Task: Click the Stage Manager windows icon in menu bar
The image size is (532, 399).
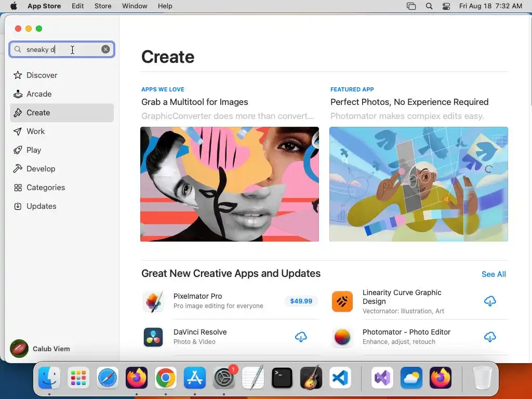Action: [411, 6]
